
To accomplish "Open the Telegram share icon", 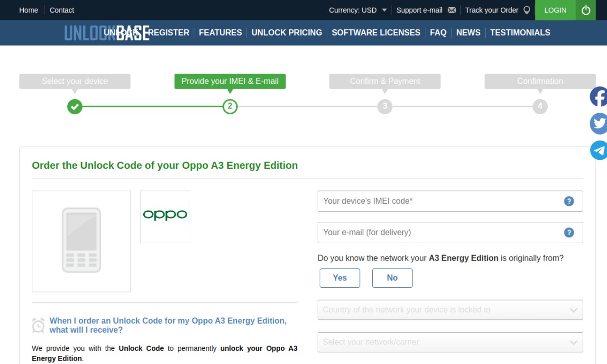I will tap(599, 150).
